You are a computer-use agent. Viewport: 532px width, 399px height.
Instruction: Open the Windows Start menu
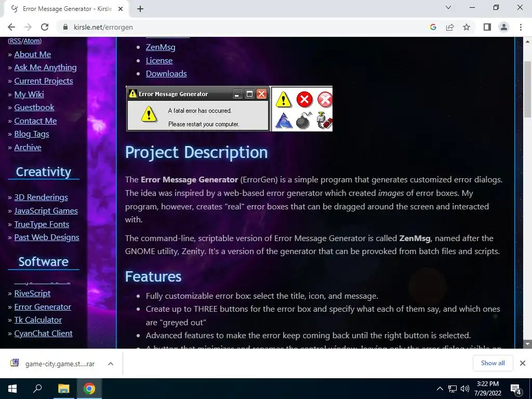tap(12, 389)
